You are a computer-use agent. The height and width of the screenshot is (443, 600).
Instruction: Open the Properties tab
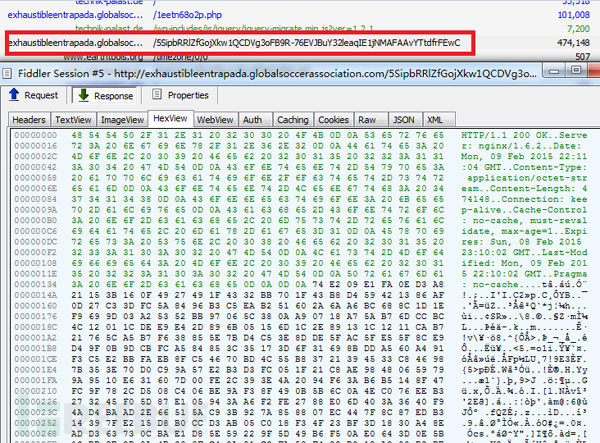click(x=180, y=95)
